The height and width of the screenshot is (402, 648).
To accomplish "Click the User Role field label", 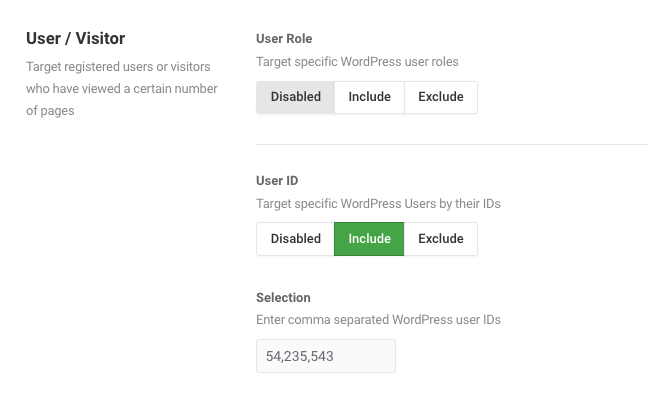I will coord(284,38).
